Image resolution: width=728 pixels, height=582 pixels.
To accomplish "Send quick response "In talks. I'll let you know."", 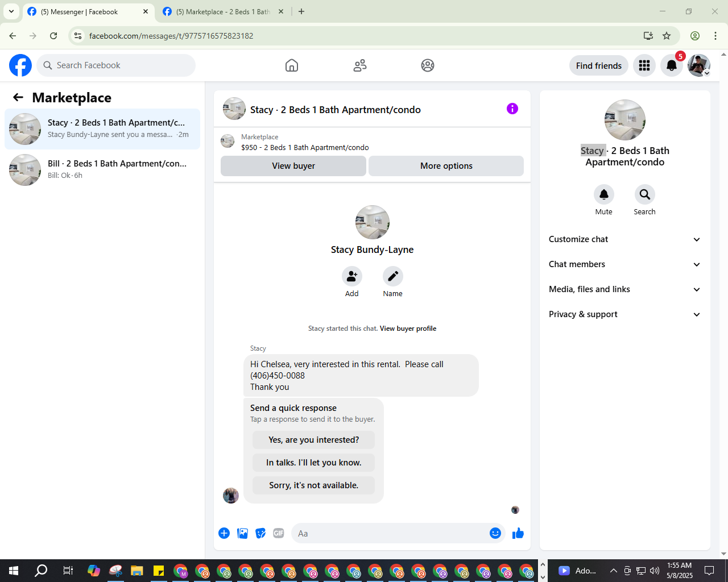I will (314, 463).
